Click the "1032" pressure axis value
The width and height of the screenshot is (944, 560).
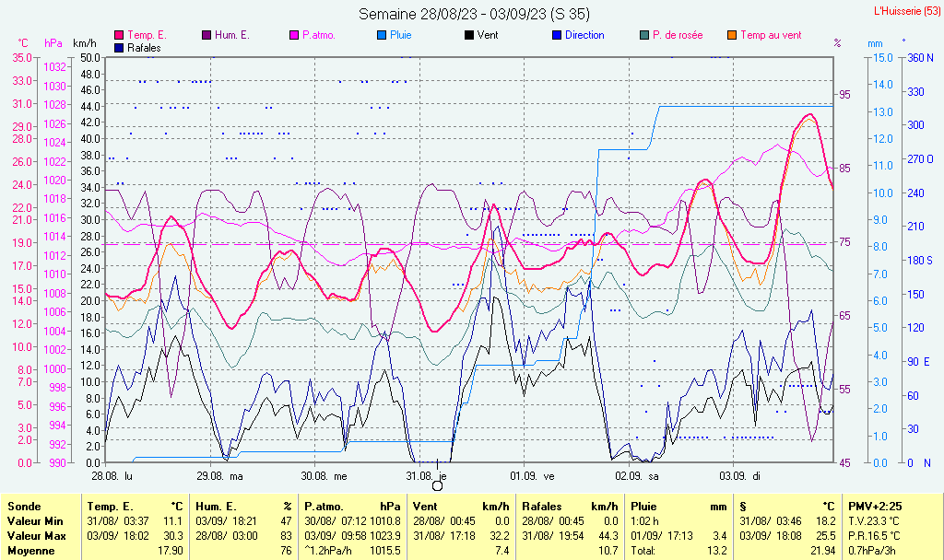coord(54,67)
